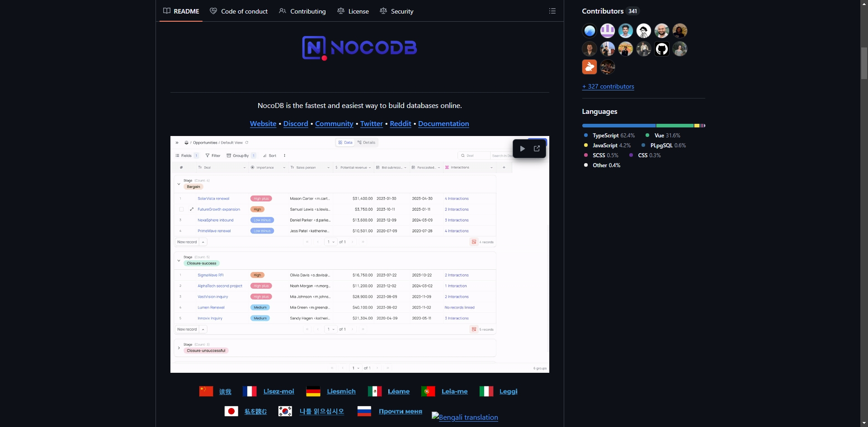Click the German flag icon
This screenshot has height=427, width=868.
tap(313, 391)
